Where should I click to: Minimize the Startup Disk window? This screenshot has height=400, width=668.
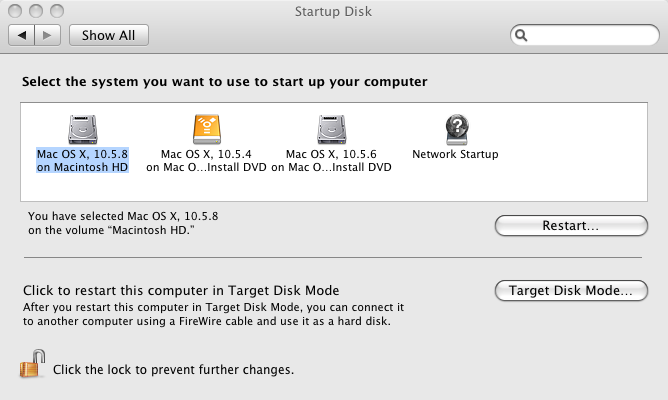click(x=36, y=11)
